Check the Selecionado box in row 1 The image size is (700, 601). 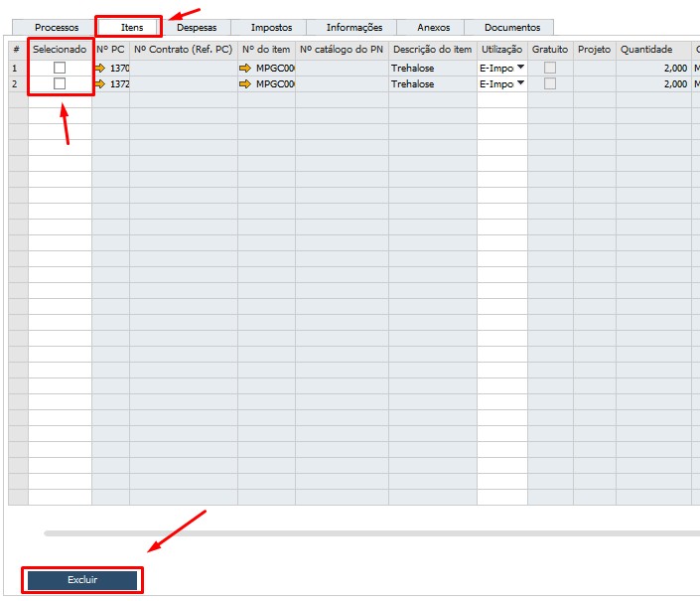[x=60, y=68]
